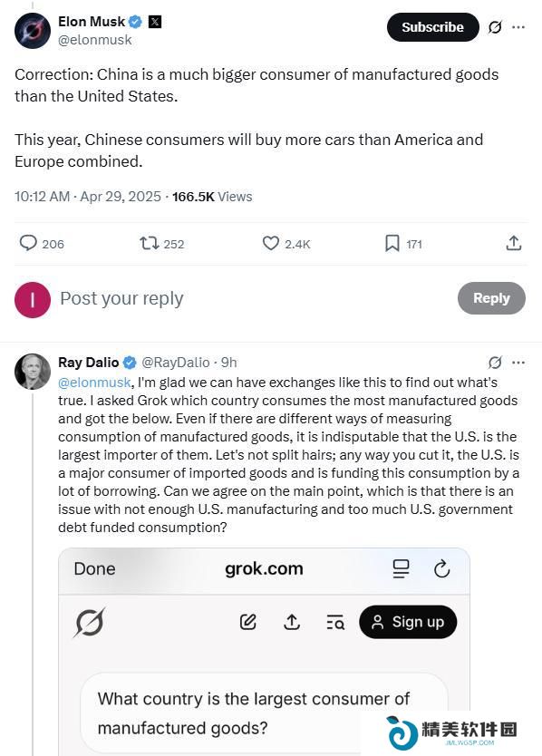Open more options on Ray Dalio's reply
The width and height of the screenshot is (542, 756).
(x=518, y=362)
